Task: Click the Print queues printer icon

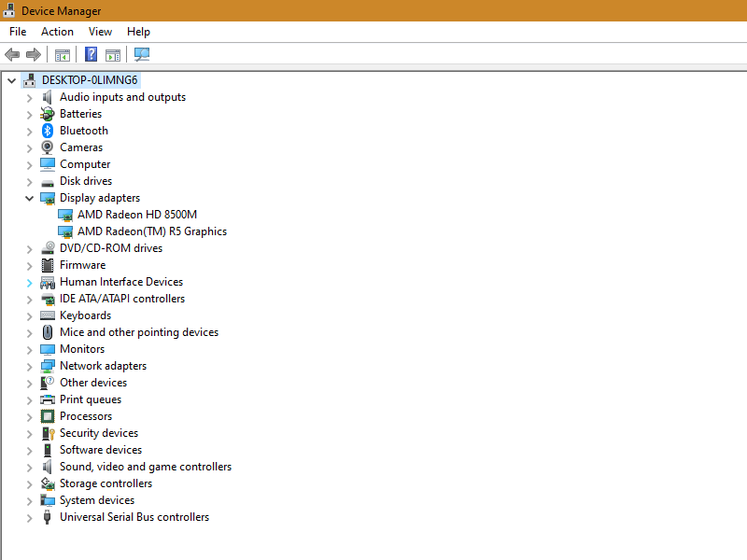Action: [x=48, y=399]
